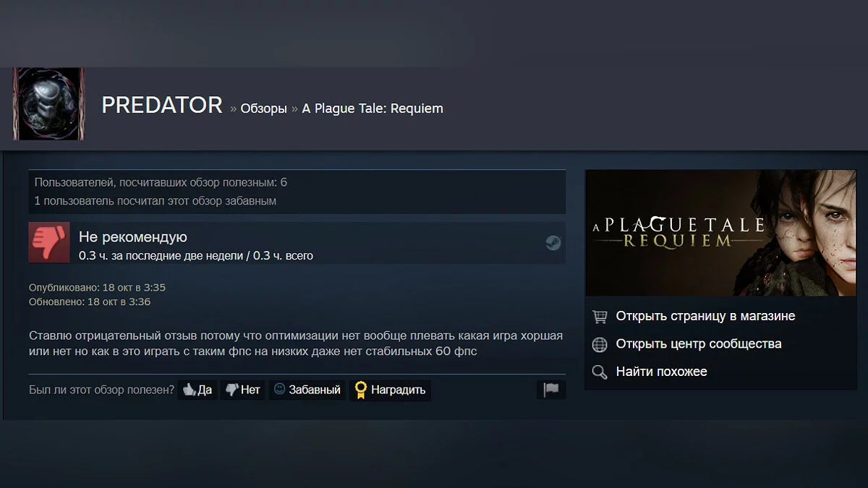Click Наградить award button
This screenshot has height=488, width=868.
(390, 390)
